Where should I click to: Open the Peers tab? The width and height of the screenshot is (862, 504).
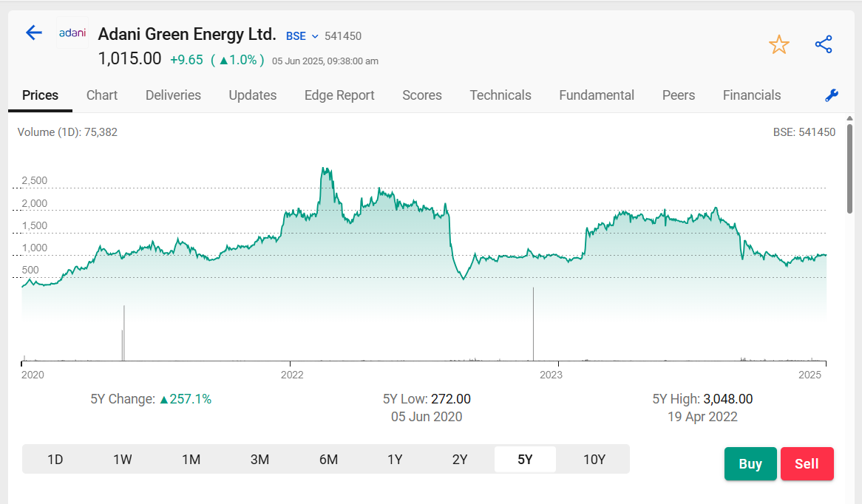click(679, 95)
